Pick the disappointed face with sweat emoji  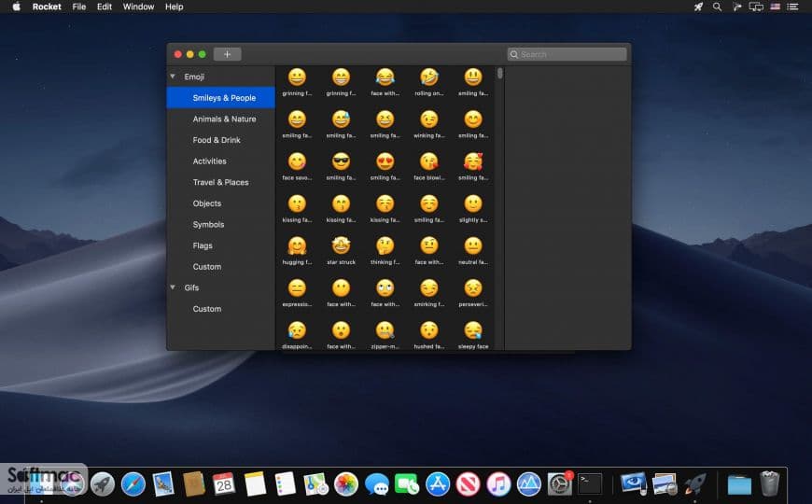(297, 330)
